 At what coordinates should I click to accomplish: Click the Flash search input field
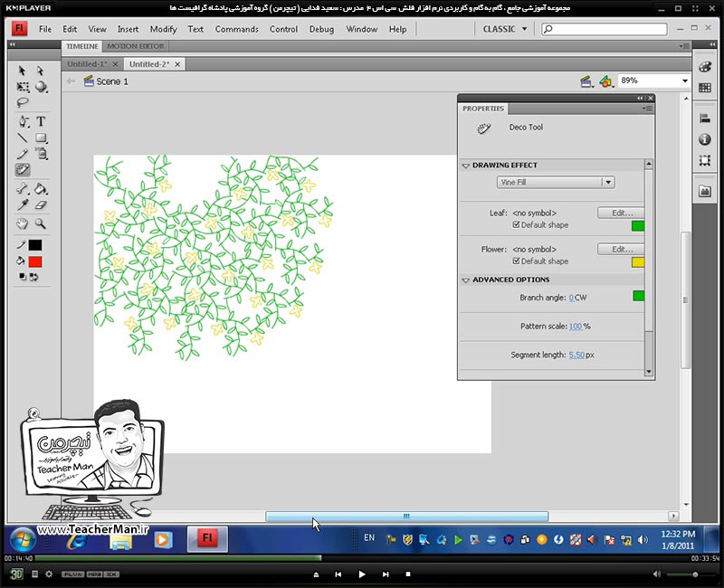(605, 29)
